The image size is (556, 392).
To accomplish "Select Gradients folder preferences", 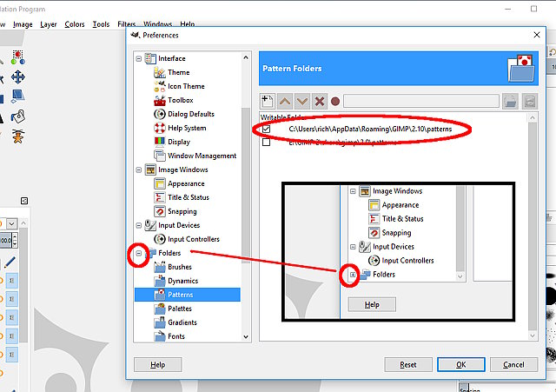I will coord(182,322).
